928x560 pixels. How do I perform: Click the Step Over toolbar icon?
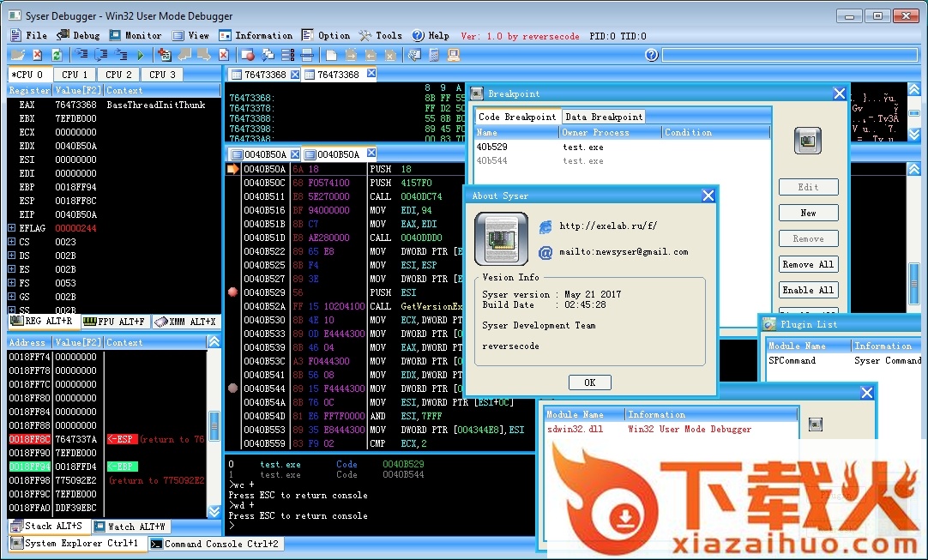[101, 55]
